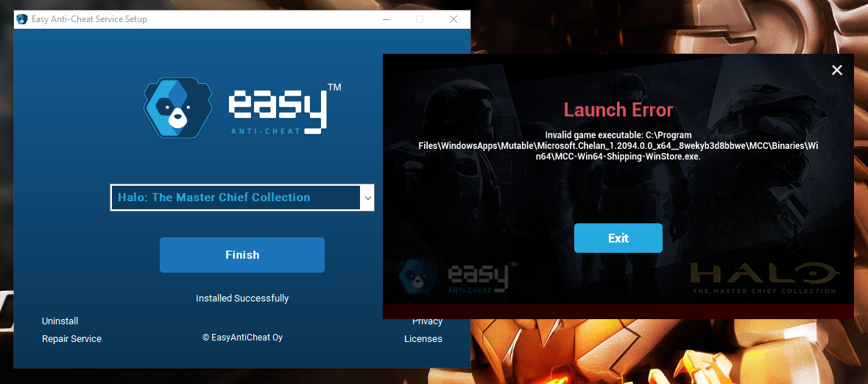The height and width of the screenshot is (384, 868).
Task: Open the Licenses link
Action: [423, 339]
